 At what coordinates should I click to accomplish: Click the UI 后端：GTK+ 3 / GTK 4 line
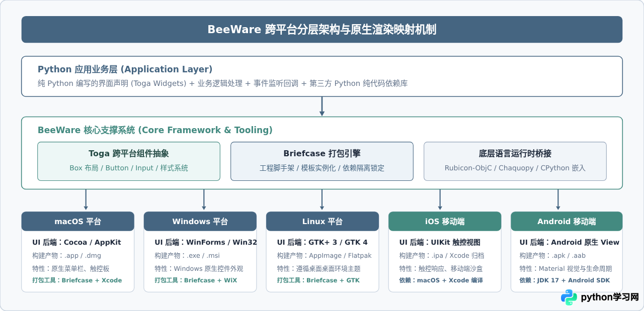pos(322,242)
